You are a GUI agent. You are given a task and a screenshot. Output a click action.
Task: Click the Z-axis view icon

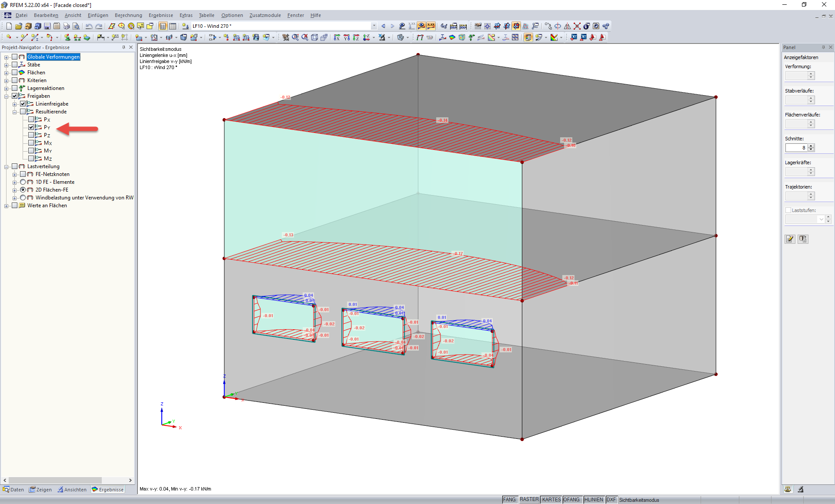coord(356,37)
